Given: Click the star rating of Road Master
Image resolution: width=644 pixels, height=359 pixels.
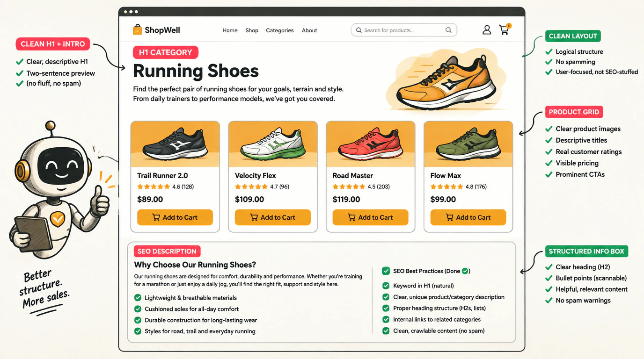Looking at the screenshot, I should pos(349,187).
